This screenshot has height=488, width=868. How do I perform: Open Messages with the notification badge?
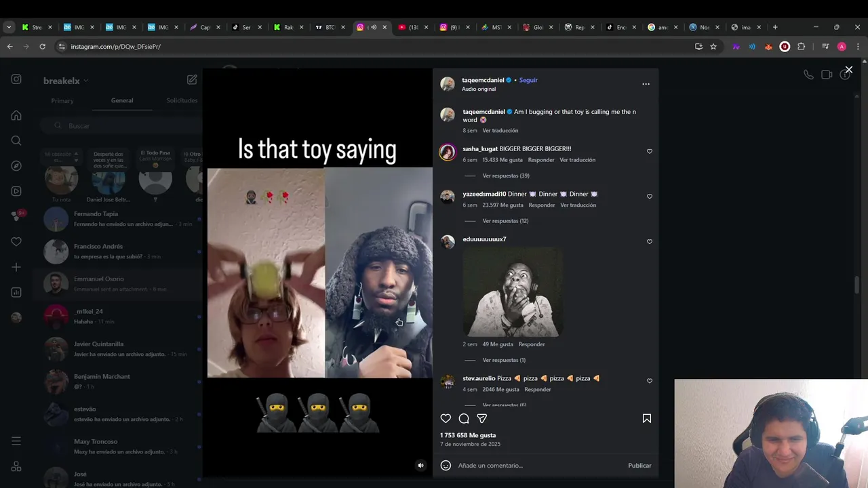[x=16, y=216]
